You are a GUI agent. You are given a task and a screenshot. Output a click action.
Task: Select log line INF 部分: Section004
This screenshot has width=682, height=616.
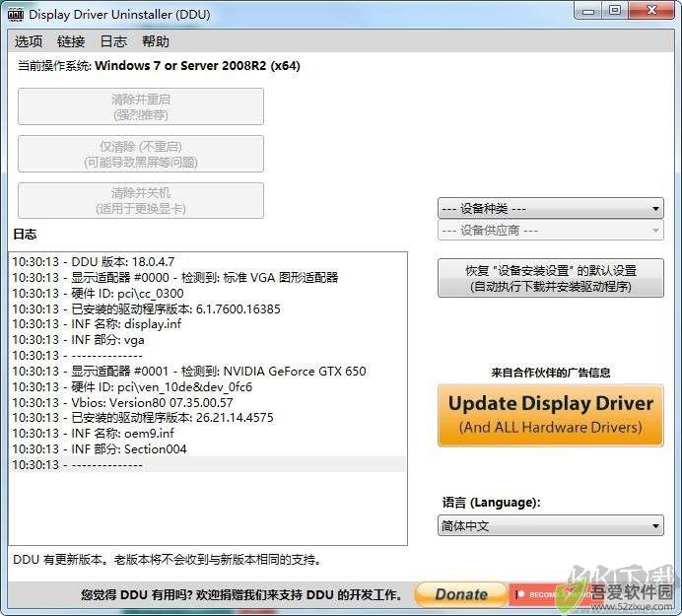pyautogui.click(x=208, y=449)
